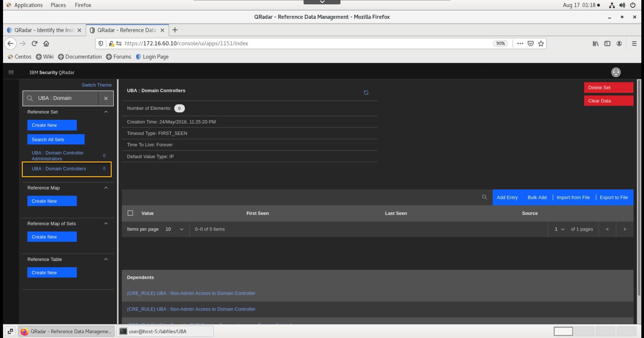Open the table search magnifier icon
The width and height of the screenshot is (644, 338).
484,197
